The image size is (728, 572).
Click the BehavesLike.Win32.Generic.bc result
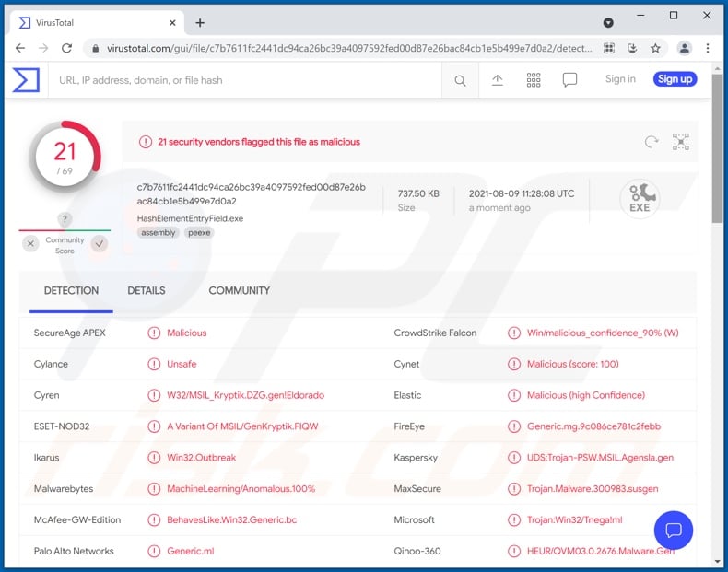coord(231,519)
